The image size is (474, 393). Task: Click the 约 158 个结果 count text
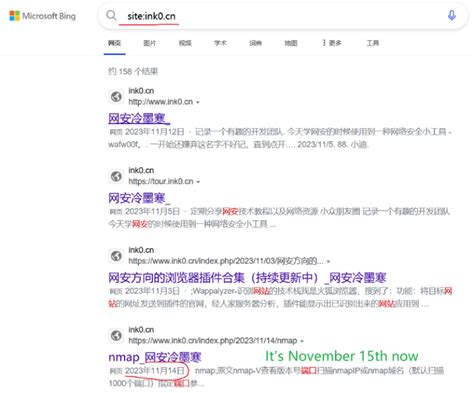133,71
